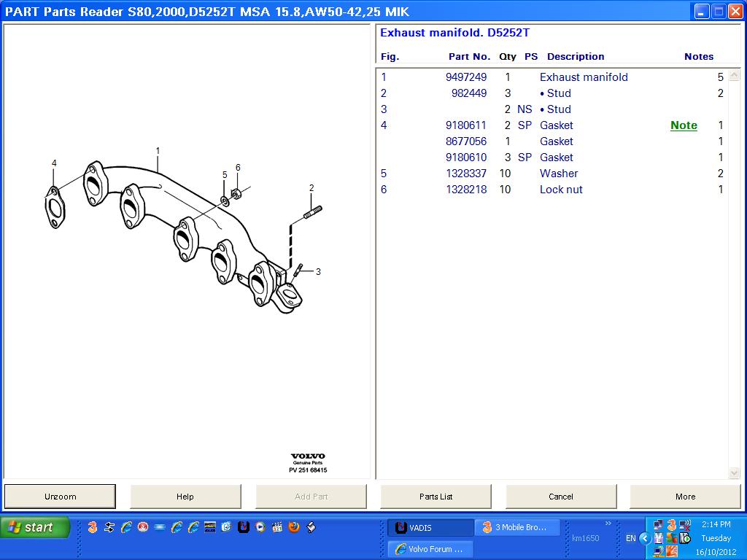Open Windows Media Player from quick launch
The image size is (747, 560).
pyautogui.click(x=259, y=526)
